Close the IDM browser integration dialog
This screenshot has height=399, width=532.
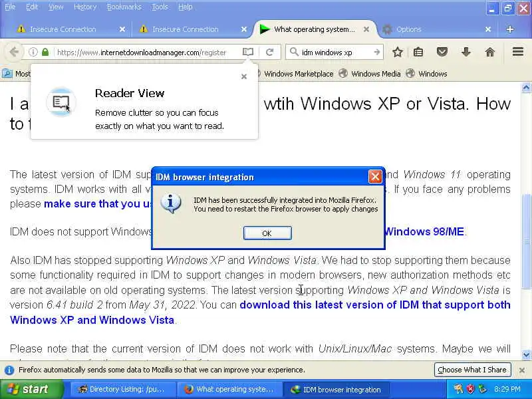pyautogui.click(x=375, y=176)
